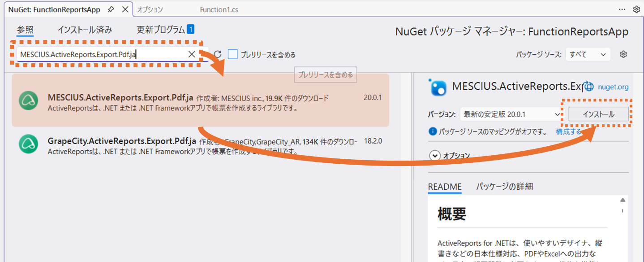Click the gear icon in the tab bar
This screenshot has height=262, width=644.
[636, 9]
